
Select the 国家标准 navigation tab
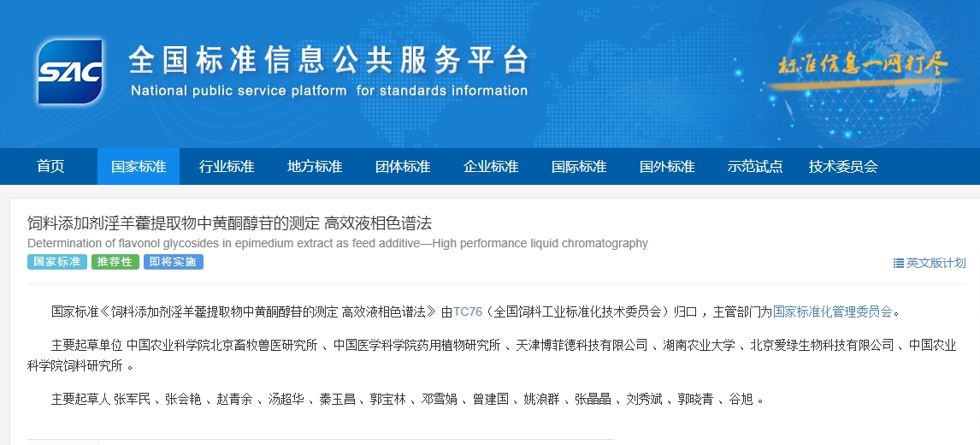click(139, 167)
